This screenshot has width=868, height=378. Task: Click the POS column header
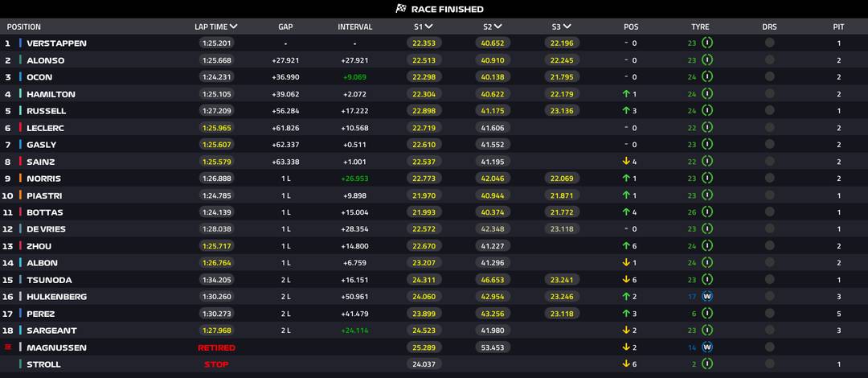(x=631, y=27)
